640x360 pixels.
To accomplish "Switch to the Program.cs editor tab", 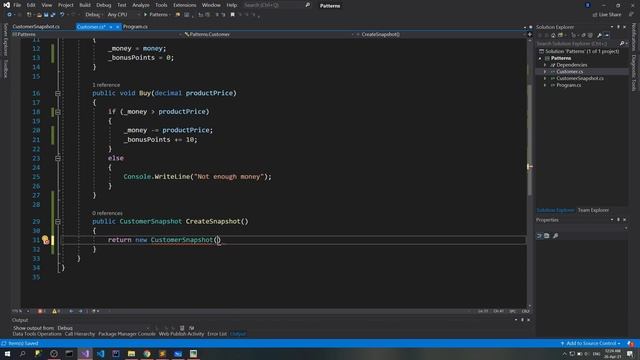I will pos(136,27).
